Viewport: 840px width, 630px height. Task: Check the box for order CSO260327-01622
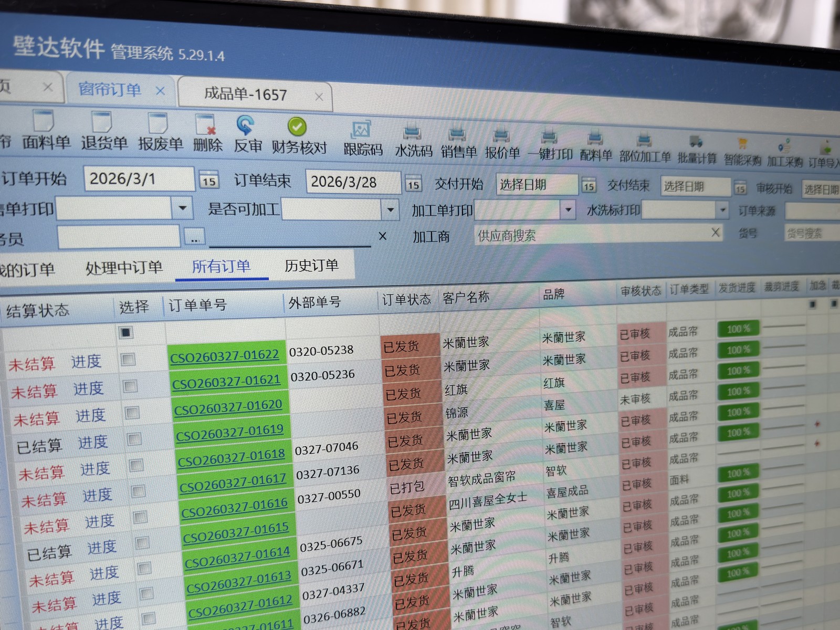pos(128,360)
